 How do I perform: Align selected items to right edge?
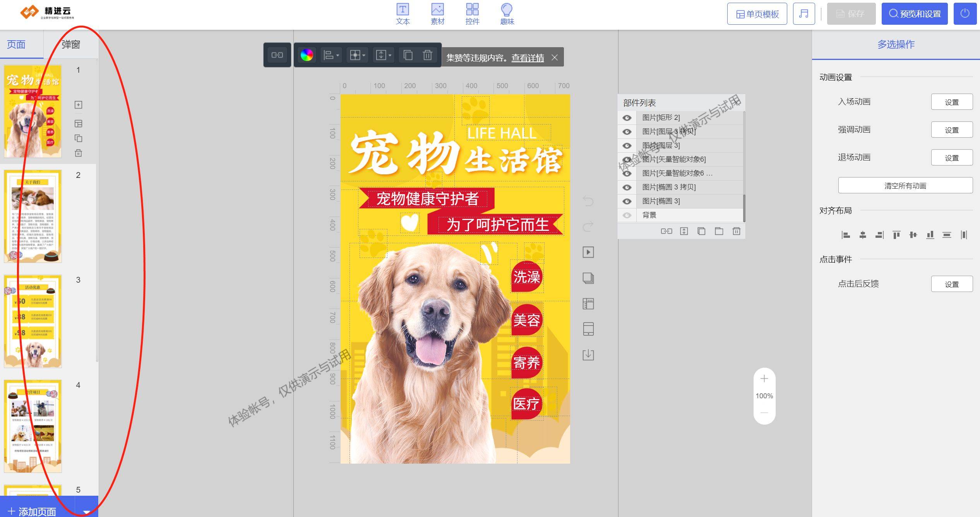pyautogui.click(x=879, y=235)
